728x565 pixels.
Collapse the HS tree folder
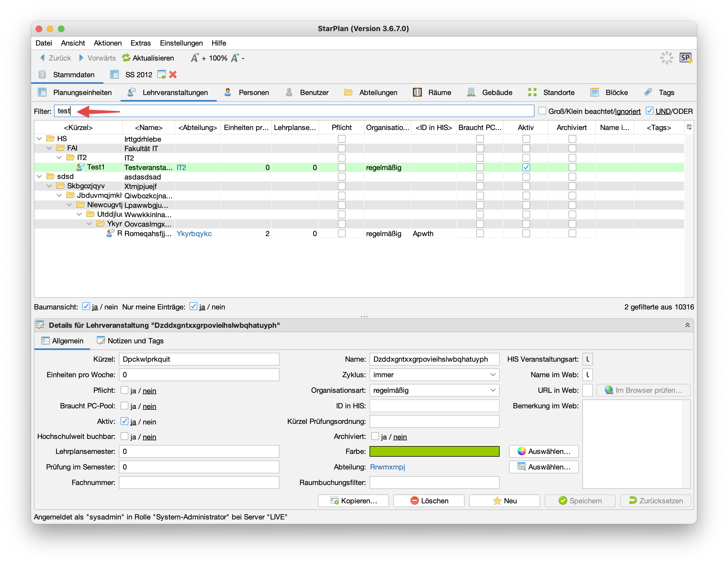point(39,139)
